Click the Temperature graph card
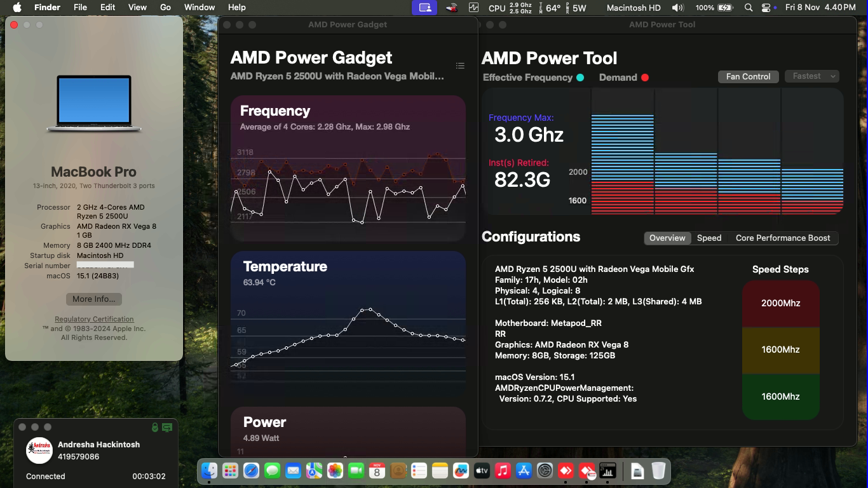 (x=348, y=325)
